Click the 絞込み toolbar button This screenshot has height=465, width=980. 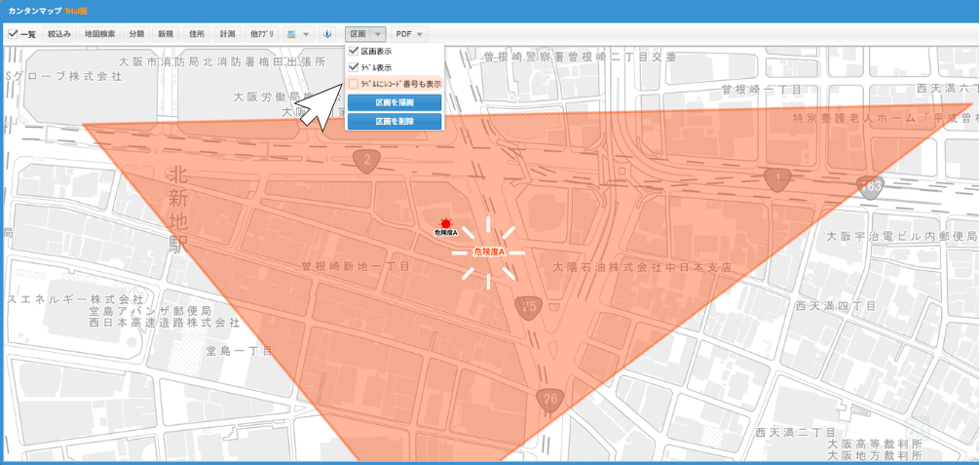click(60, 34)
